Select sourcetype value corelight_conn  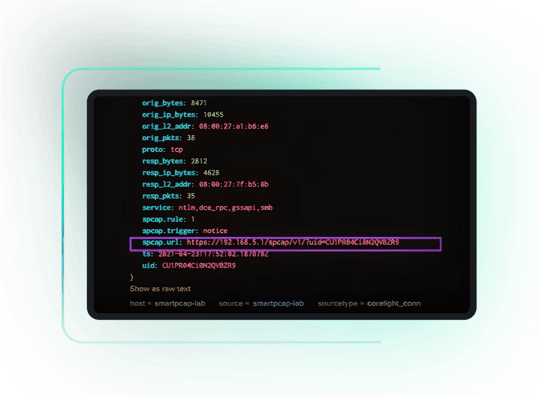pos(394,303)
